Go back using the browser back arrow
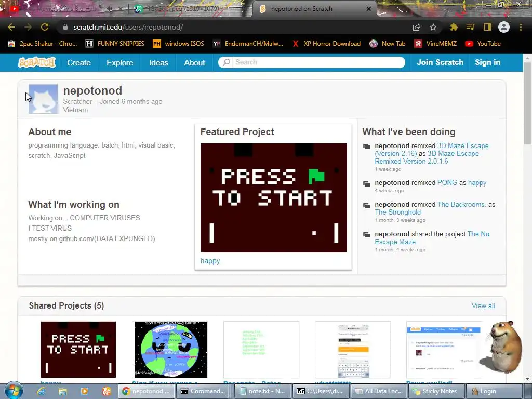This screenshot has width=532, height=399. 11,27
